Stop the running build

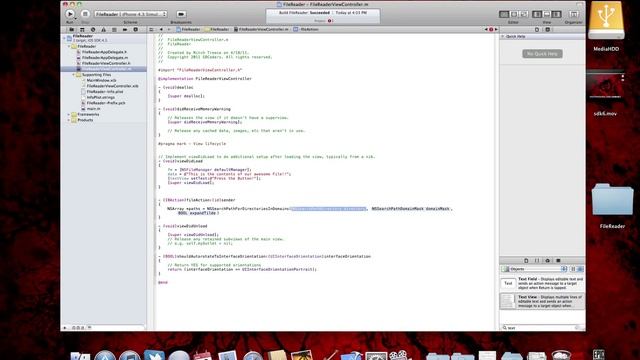(x=85, y=14)
